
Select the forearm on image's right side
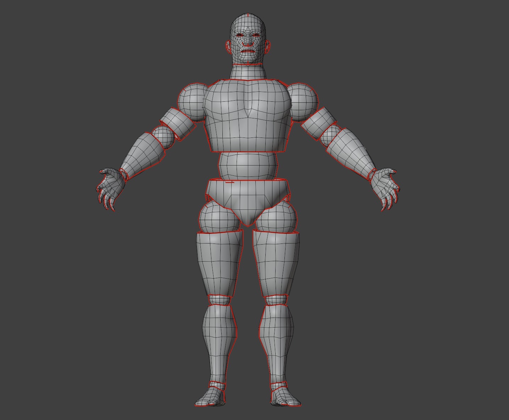[351, 154]
